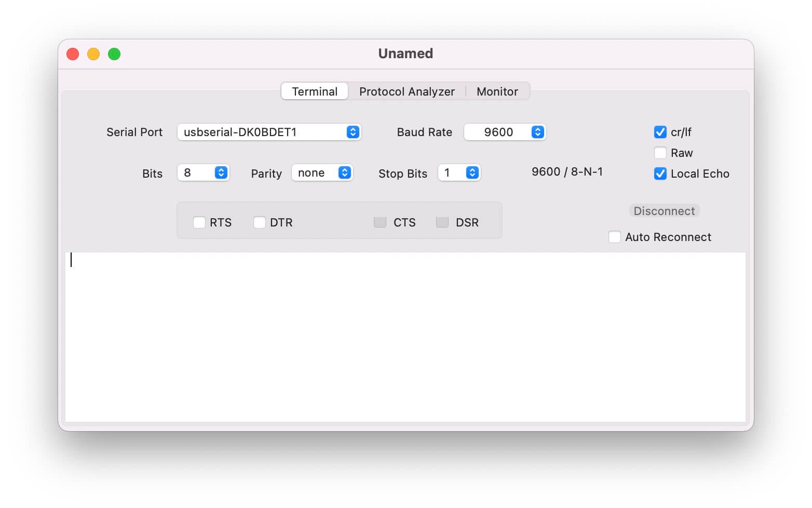Open the Baud Rate selector
Screen dimensions: 812x508
click(x=504, y=132)
